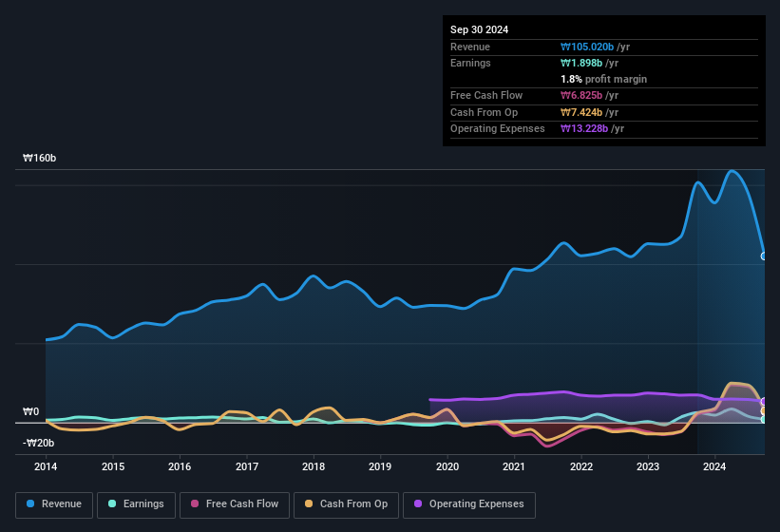This screenshot has height=532, width=780.
Task: Click the ₩0 y-axis label
Action: click(30, 411)
